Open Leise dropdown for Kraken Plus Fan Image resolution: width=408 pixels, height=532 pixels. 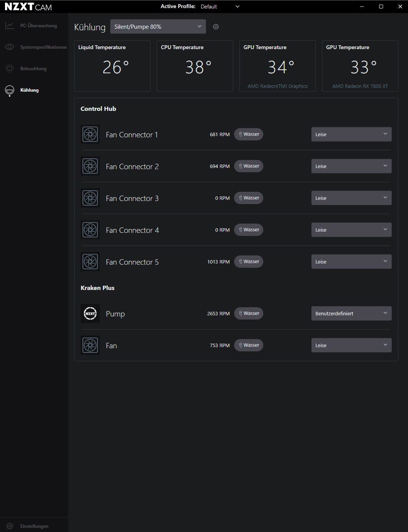[351, 345]
